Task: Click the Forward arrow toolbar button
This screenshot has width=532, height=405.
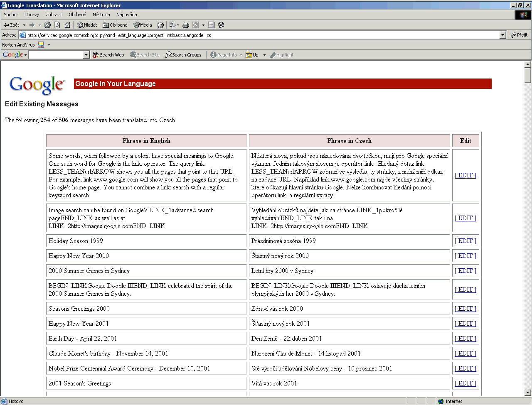Action: click(x=32, y=25)
